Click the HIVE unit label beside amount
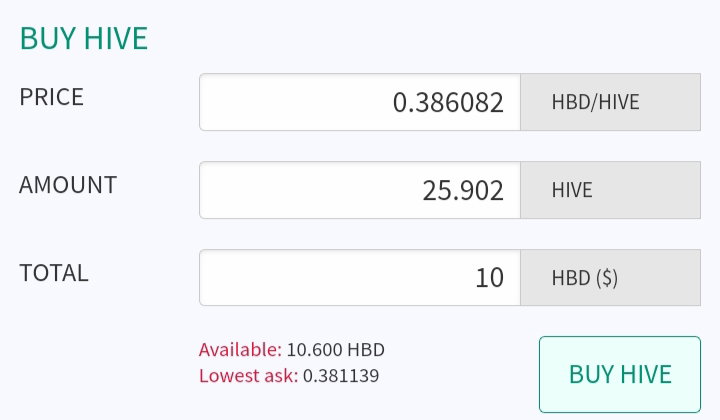 [x=572, y=190]
